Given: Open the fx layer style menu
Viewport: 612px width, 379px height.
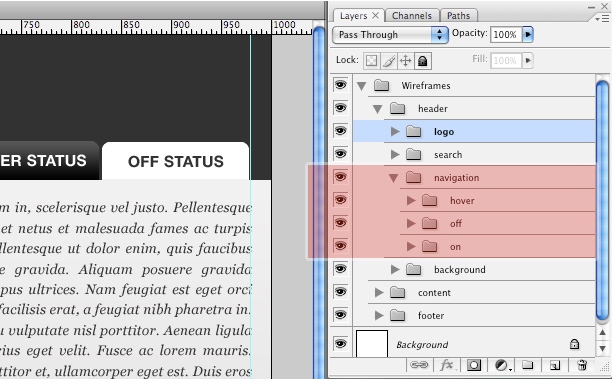Looking at the screenshot, I should 447,365.
